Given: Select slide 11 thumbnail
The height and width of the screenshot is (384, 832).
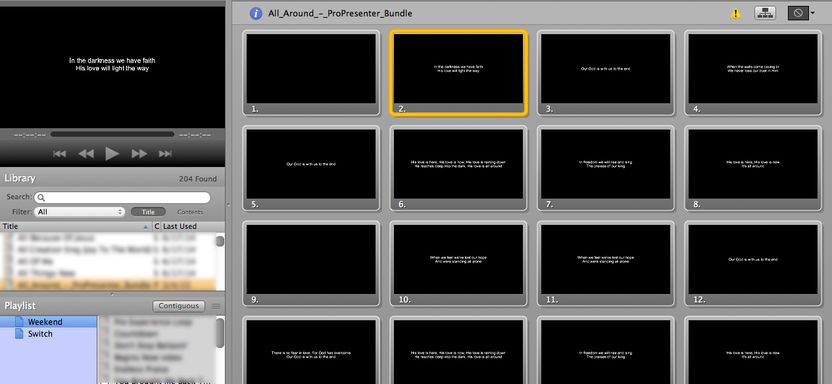Looking at the screenshot, I should pyautogui.click(x=605, y=264).
